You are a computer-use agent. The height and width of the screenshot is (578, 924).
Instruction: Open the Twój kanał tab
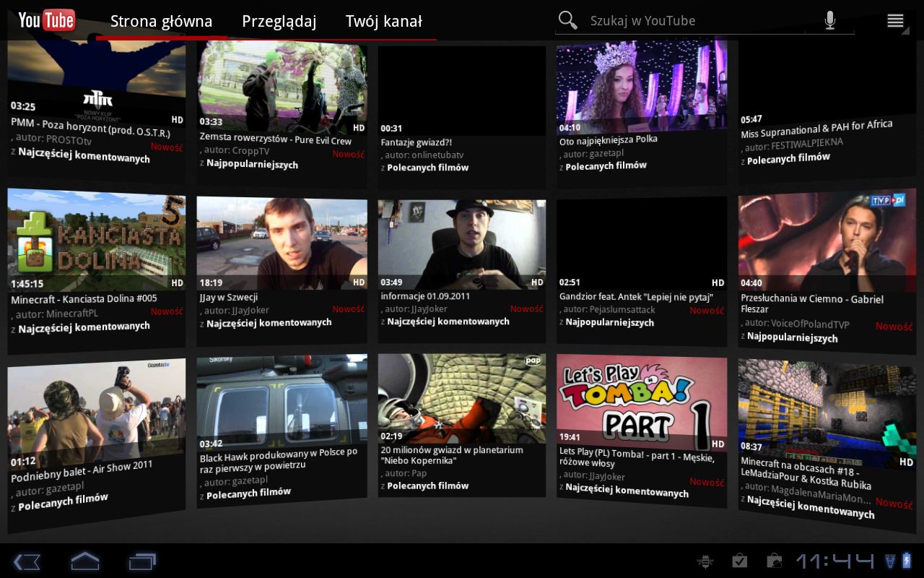point(383,21)
